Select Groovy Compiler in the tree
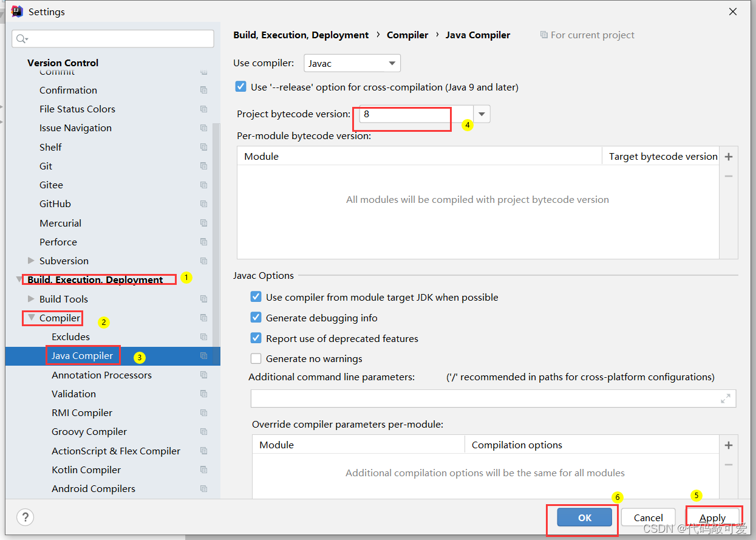756x540 pixels. [89, 432]
